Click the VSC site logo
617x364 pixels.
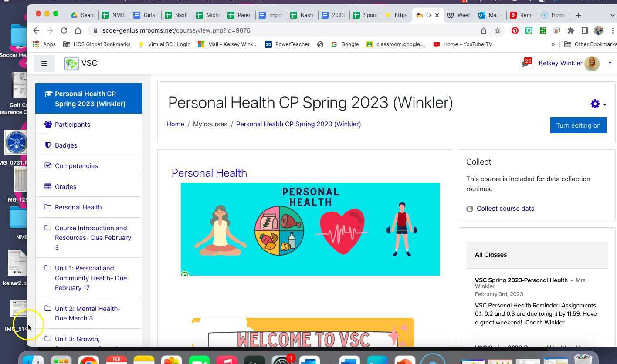click(x=71, y=63)
